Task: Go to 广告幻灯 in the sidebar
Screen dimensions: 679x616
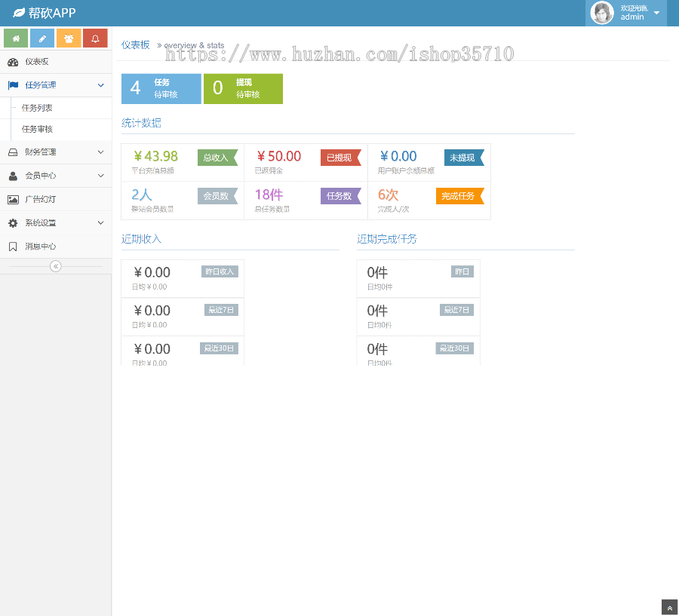Action: (40, 200)
